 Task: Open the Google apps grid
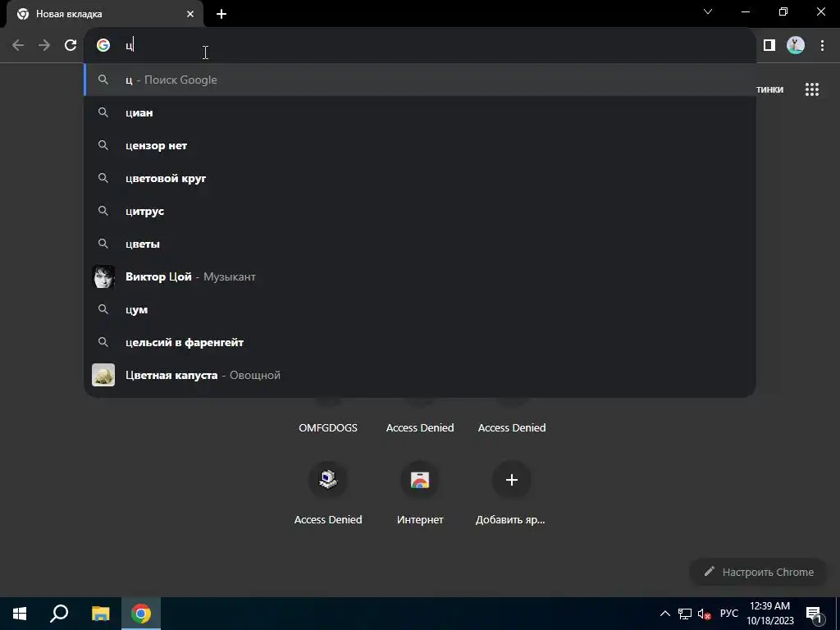[x=811, y=89]
